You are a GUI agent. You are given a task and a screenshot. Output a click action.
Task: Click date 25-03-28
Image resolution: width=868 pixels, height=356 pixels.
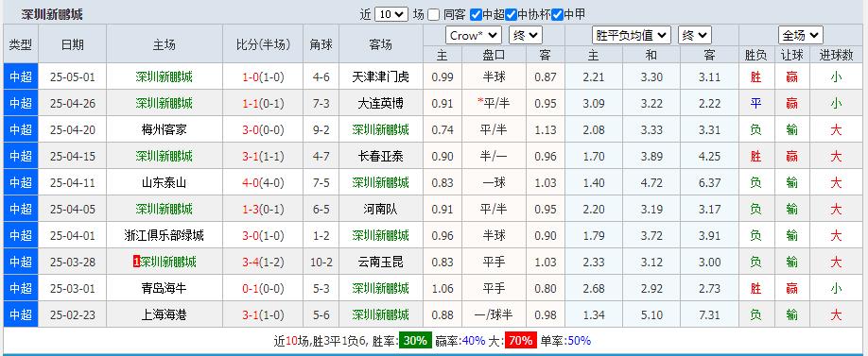coord(73,262)
